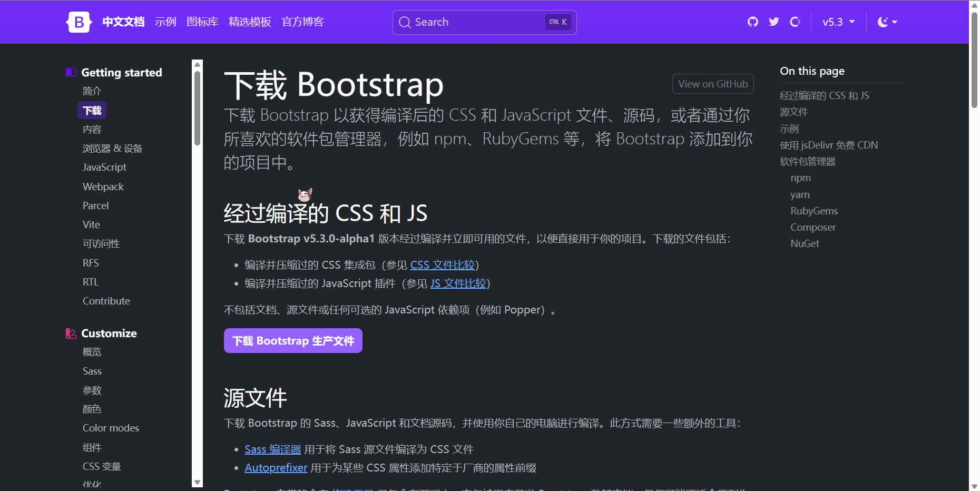Open the 示例 navigation menu item
The width and height of the screenshot is (980, 491).
coord(165,22)
